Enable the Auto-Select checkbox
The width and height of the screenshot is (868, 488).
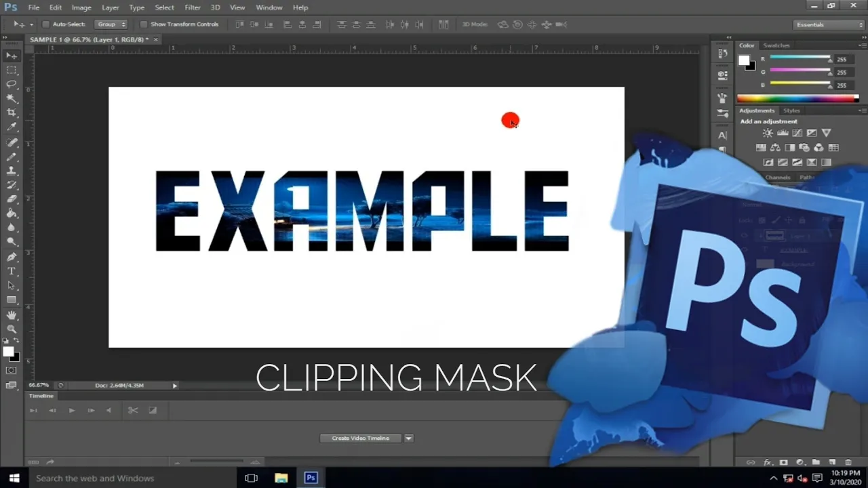46,24
